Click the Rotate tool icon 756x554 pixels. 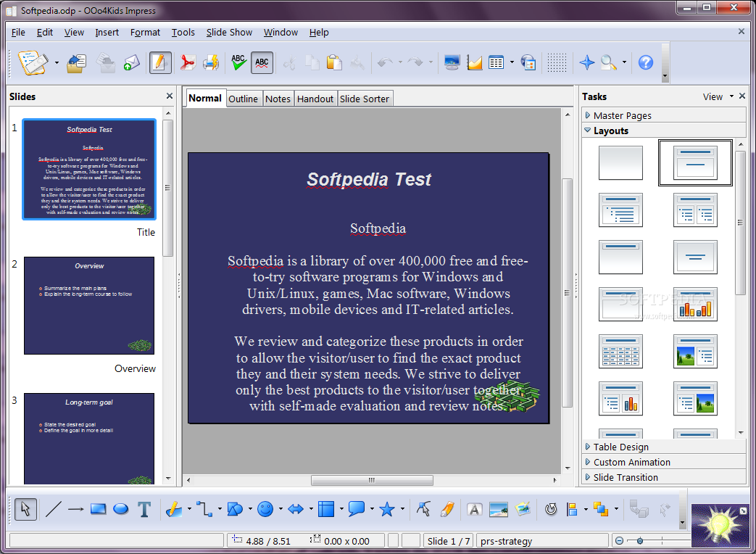coord(551,509)
